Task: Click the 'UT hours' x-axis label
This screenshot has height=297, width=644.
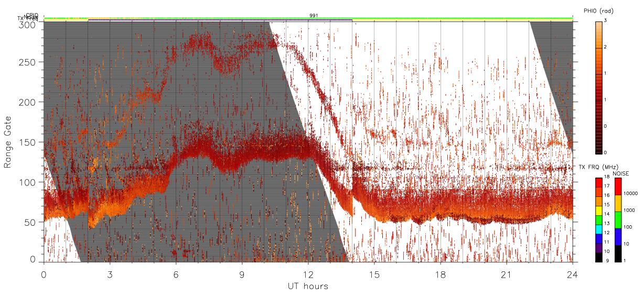Action: pos(308,286)
